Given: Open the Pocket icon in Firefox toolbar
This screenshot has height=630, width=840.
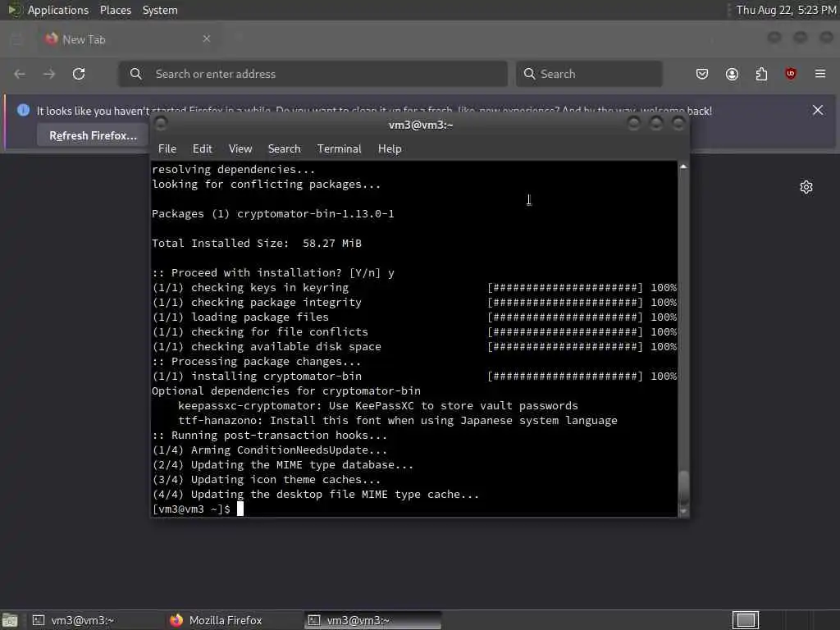Looking at the screenshot, I should 702,74.
